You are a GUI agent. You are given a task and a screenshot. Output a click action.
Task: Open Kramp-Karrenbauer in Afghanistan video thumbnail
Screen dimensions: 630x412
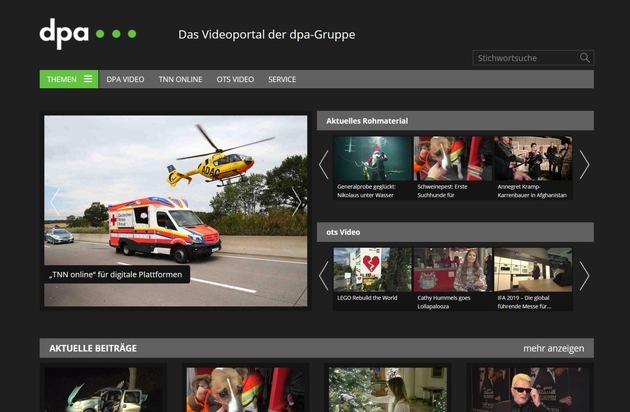[533, 158]
